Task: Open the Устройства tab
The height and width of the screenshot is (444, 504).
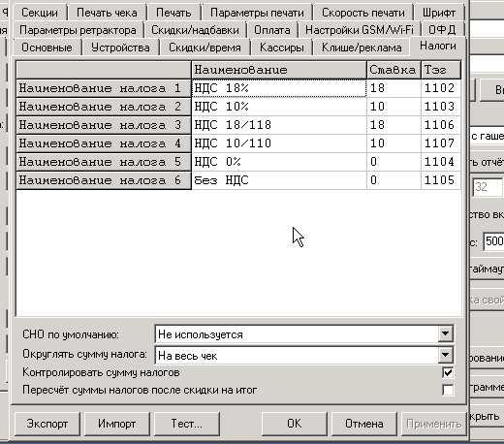Action: click(120, 48)
